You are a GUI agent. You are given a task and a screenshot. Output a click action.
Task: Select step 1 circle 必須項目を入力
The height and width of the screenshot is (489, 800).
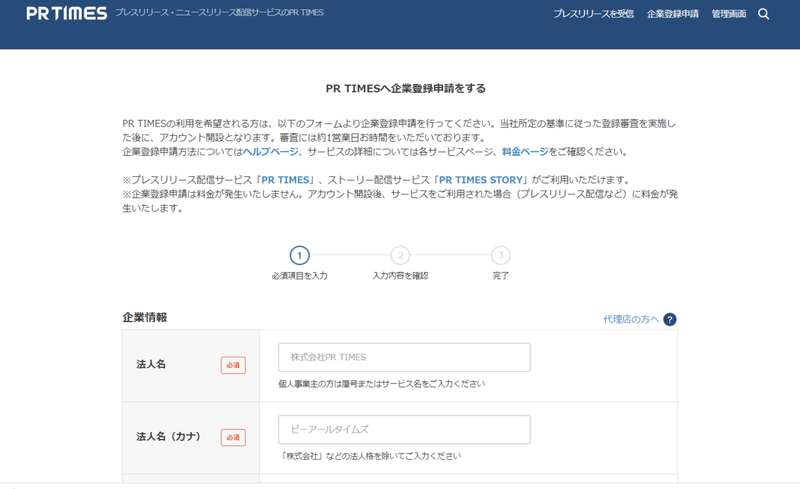click(299, 255)
